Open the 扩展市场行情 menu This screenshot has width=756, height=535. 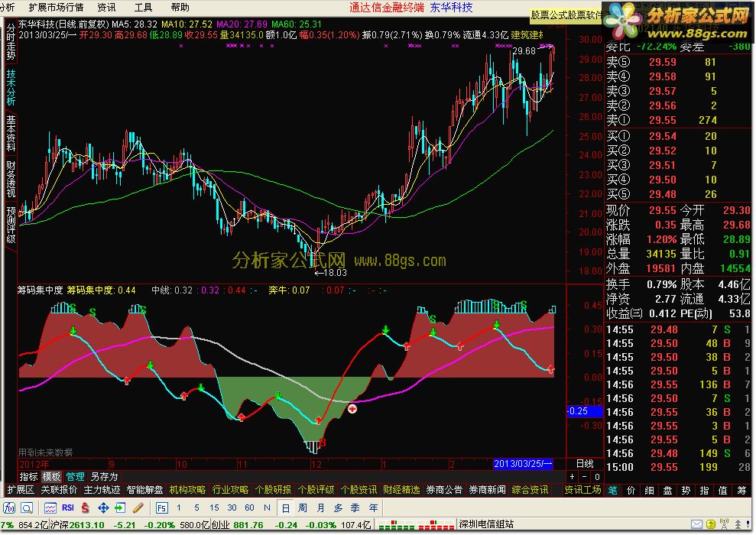coord(56,7)
